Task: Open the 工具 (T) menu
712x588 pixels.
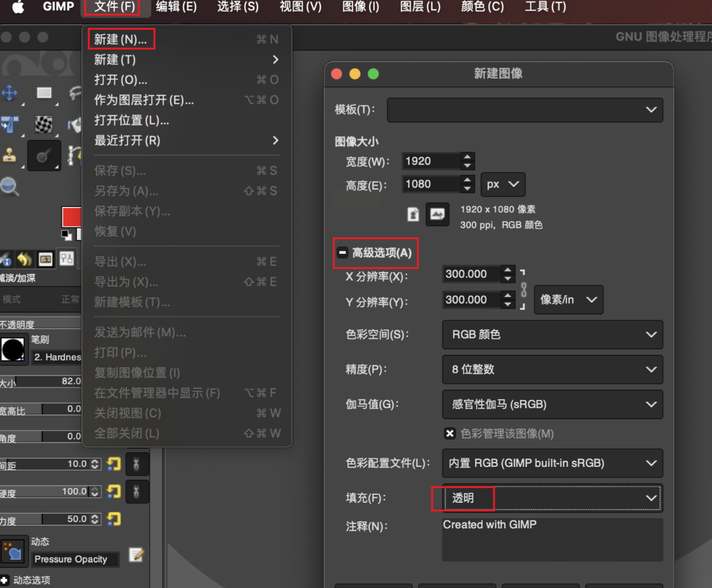Action: [545, 7]
